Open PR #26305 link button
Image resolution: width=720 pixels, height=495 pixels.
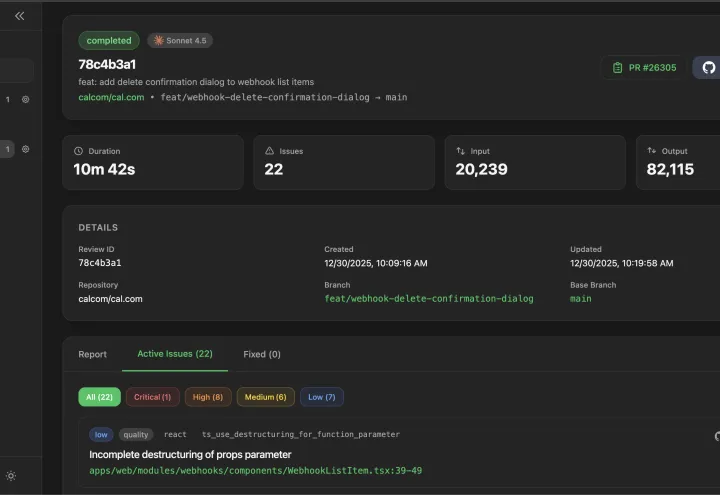click(x=644, y=68)
